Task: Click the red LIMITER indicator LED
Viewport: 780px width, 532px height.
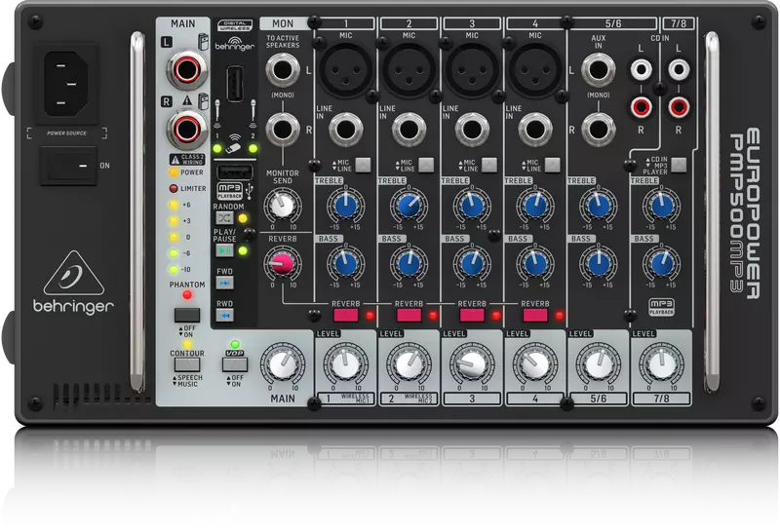Action: 174,188
